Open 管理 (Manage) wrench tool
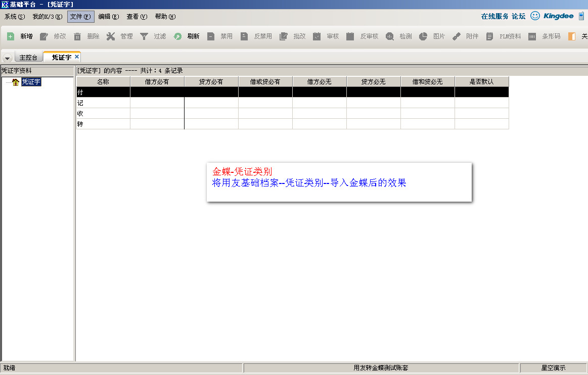Screen dimensions: 588x375 111,36
